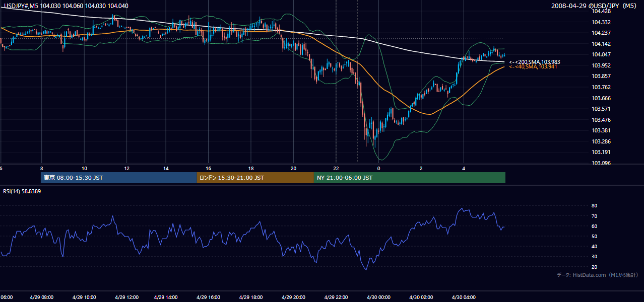
Task: Click price axis value 104.332
Action: coord(601,22)
